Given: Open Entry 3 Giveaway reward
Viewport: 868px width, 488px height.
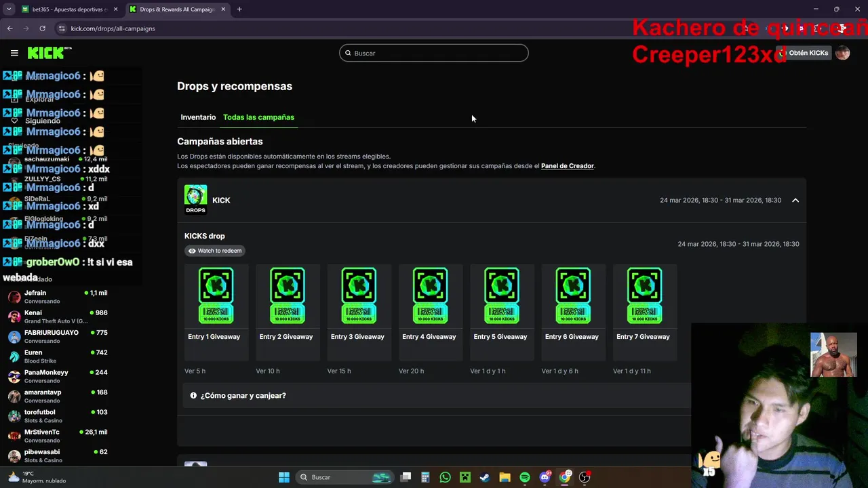Looking at the screenshot, I should [359, 311].
